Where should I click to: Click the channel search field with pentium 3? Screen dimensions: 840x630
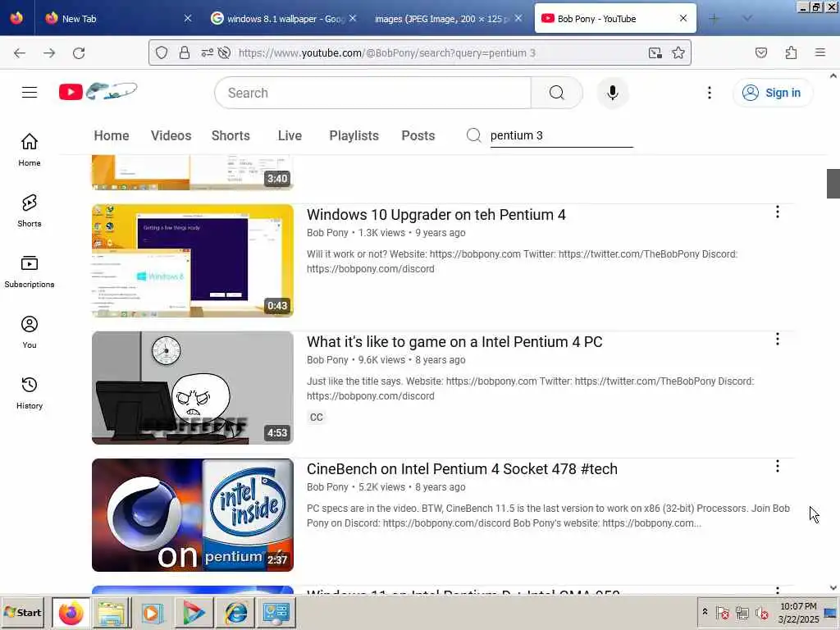[561, 135]
